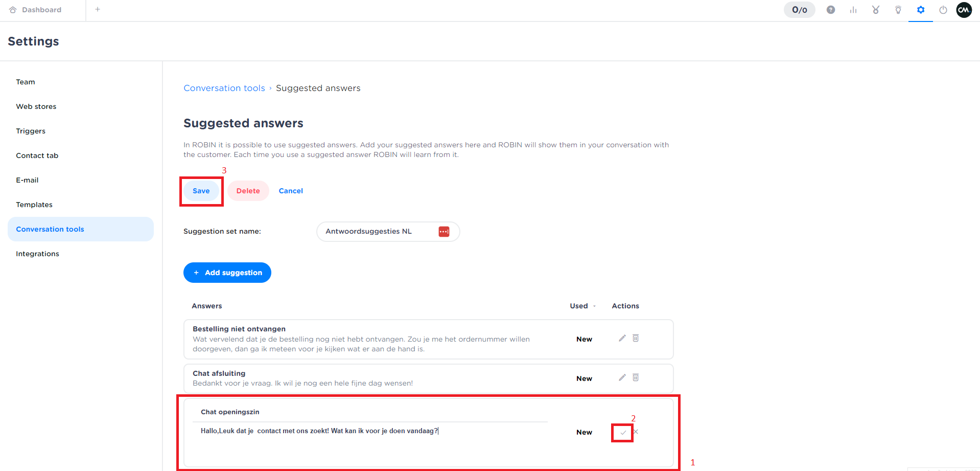The image size is (980, 471).
Task: Open the CM account avatar menu
Action: click(x=964, y=10)
